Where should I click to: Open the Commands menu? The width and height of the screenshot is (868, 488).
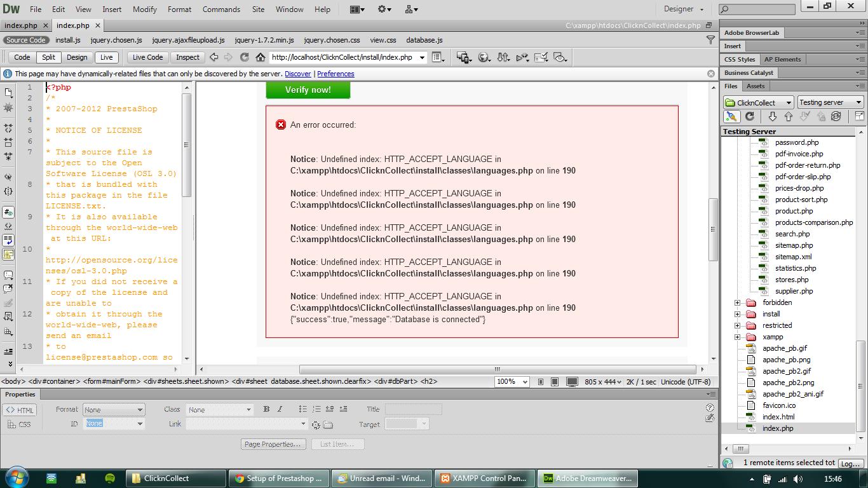[x=221, y=10]
